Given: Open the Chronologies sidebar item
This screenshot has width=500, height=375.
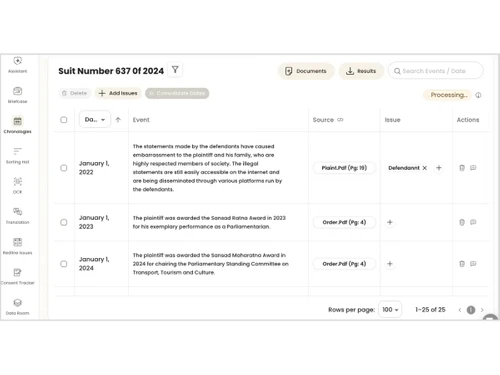Looking at the screenshot, I should pyautogui.click(x=18, y=125).
